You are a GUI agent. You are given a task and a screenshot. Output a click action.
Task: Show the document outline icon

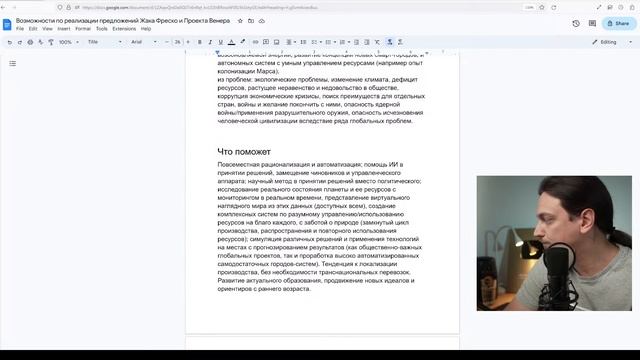coord(13,64)
